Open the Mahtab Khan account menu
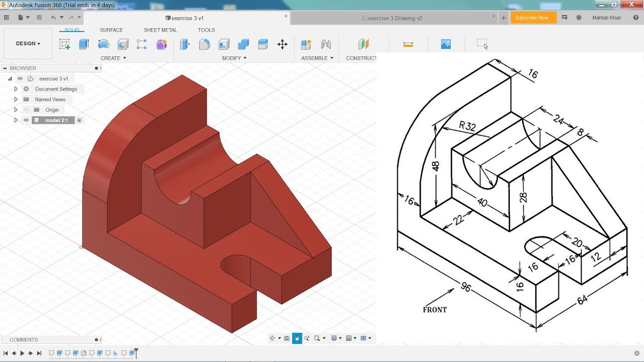The height and width of the screenshot is (362, 644). [606, 18]
